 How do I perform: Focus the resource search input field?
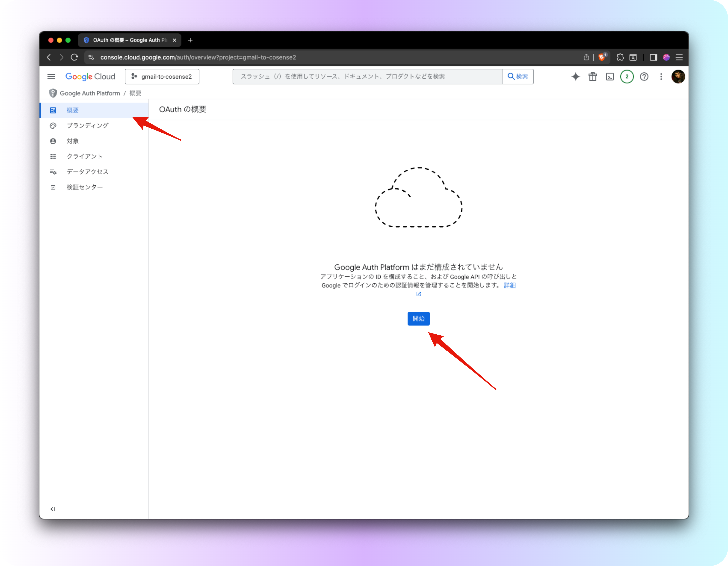(x=368, y=77)
